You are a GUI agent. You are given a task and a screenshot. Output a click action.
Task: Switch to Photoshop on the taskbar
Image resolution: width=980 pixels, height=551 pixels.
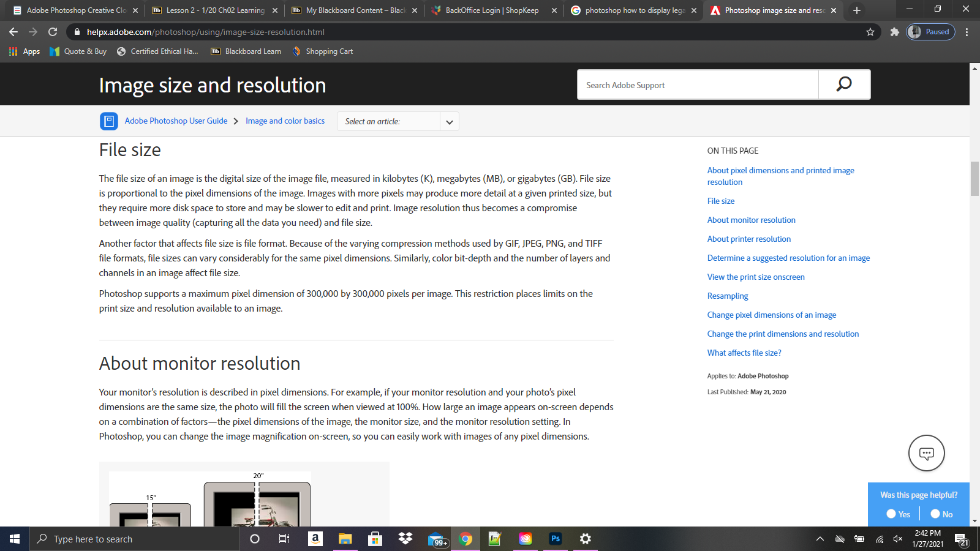pos(556,539)
